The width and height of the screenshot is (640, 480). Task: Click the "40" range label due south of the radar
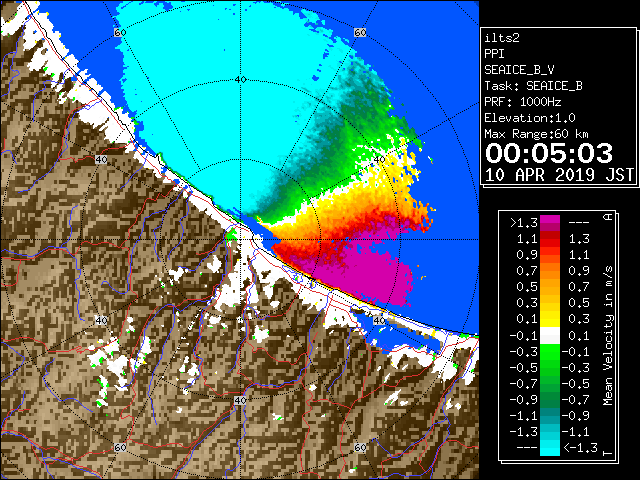[x=240, y=400]
